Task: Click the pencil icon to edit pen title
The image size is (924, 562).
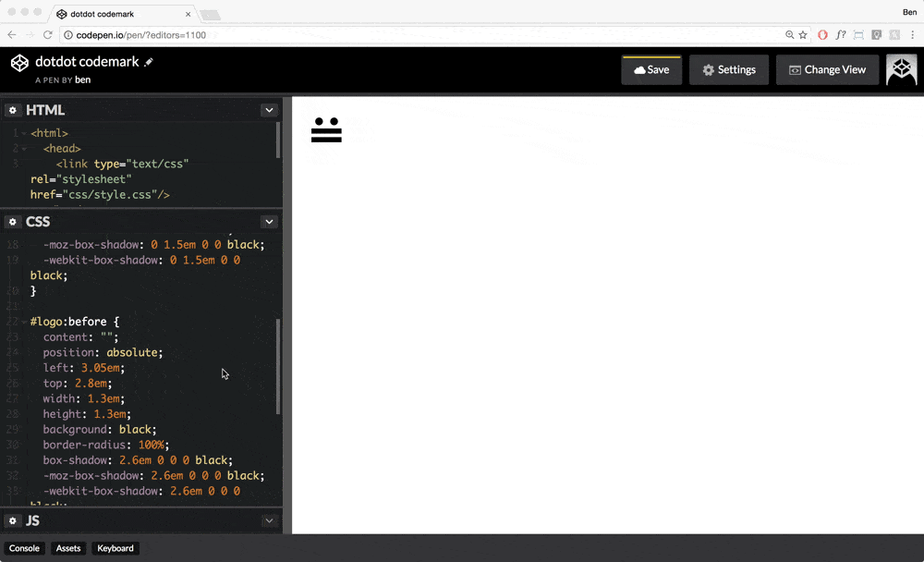Action: (149, 62)
